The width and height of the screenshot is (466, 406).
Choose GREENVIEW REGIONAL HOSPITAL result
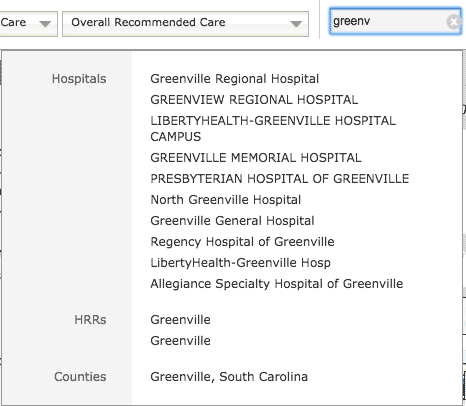(254, 100)
